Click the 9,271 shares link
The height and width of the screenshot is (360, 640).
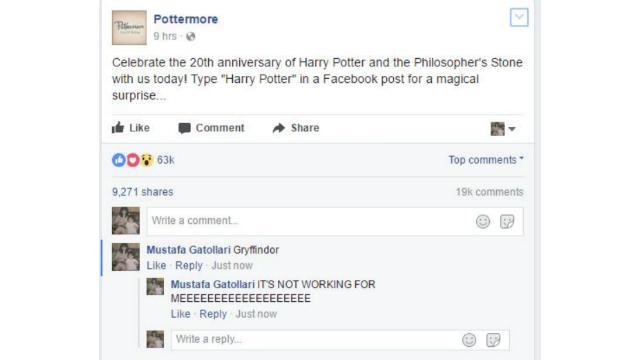tap(142, 192)
